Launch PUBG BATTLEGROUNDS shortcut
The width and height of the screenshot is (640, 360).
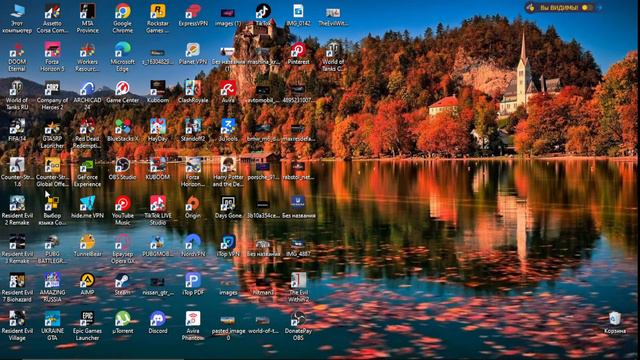[x=52, y=249]
